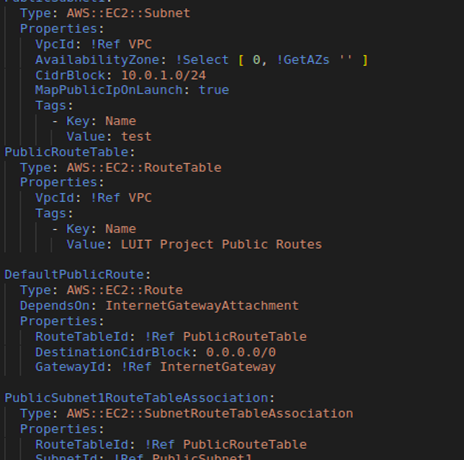Click the AWS::EC2::SubnetRouteTableAssociation type
The width and height of the screenshot is (464, 460).
[x=210, y=413]
